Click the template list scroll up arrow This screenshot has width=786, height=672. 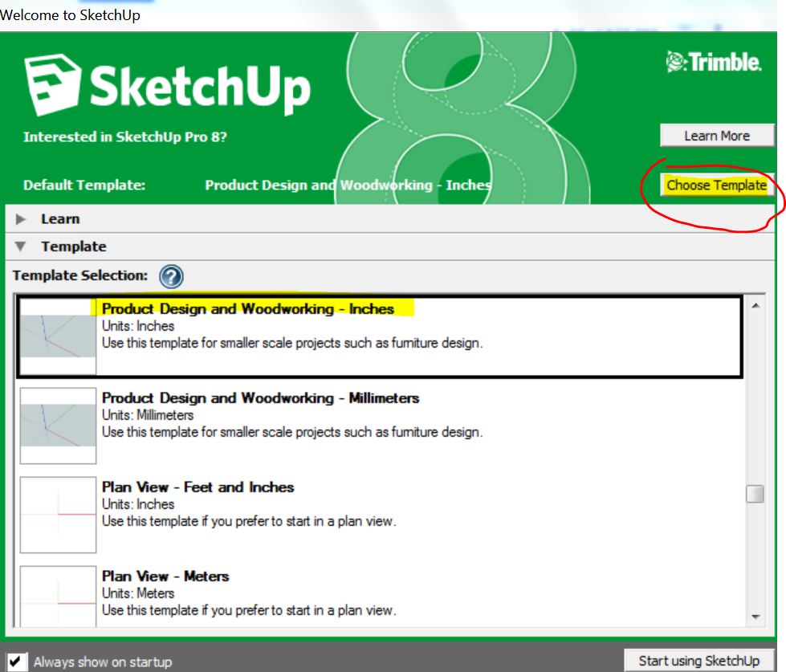(755, 306)
